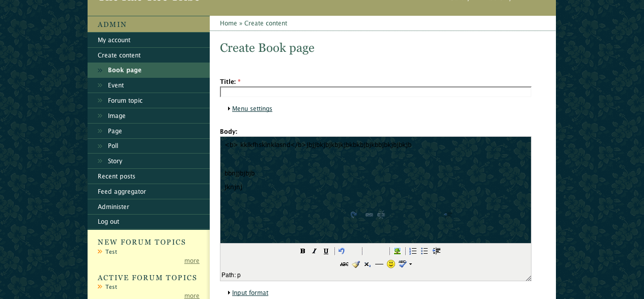Insert an image using the tree picture icon
Screen dimensions: 644x299
pyautogui.click(x=397, y=251)
